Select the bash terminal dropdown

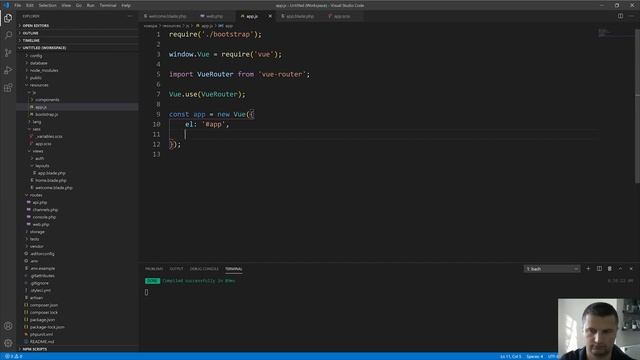click(x=551, y=269)
